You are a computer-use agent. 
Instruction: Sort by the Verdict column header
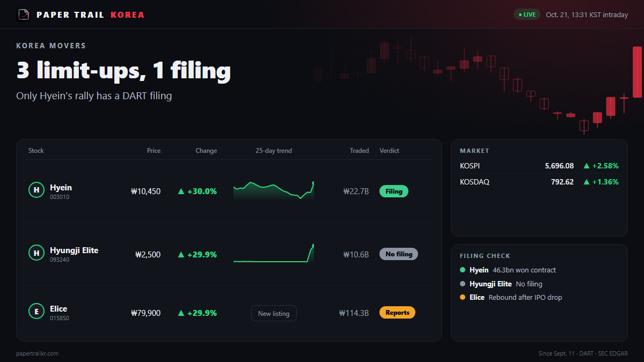point(389,151)
